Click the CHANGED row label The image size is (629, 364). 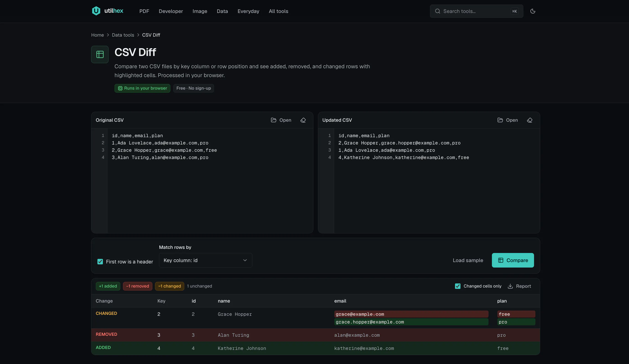point(106,313)
